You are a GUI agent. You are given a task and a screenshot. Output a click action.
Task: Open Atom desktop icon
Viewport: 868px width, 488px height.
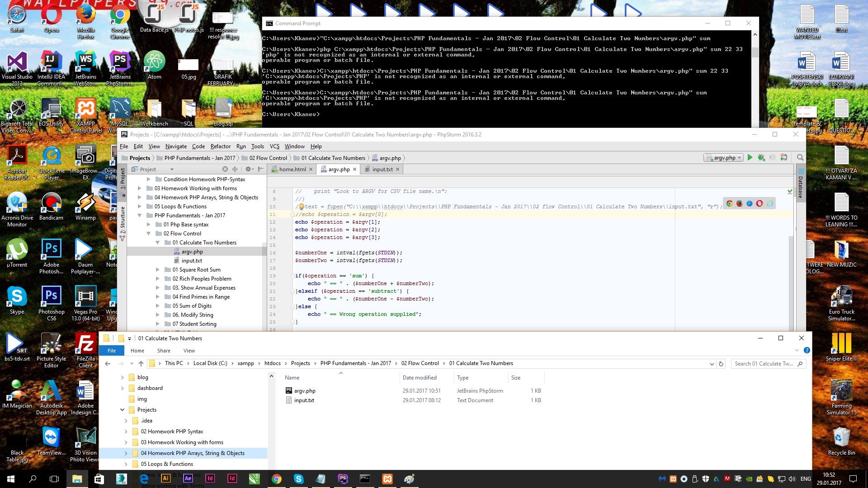(155, 66)
